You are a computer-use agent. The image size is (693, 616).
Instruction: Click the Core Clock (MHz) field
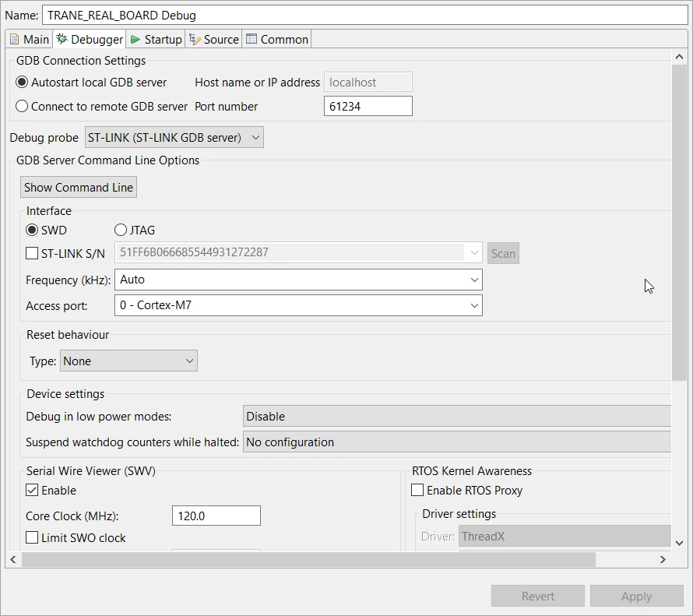click(x=216, y=516)
